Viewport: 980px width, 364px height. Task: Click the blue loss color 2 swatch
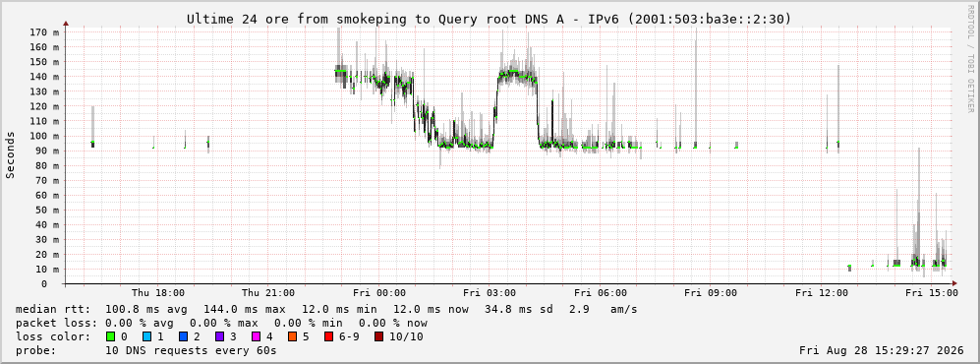(x=183, y=336)
